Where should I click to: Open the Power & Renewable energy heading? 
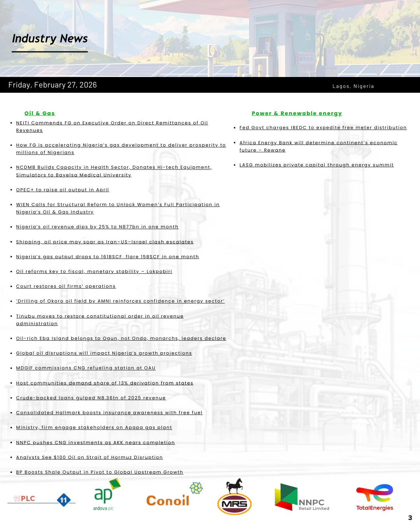[297, 113]
